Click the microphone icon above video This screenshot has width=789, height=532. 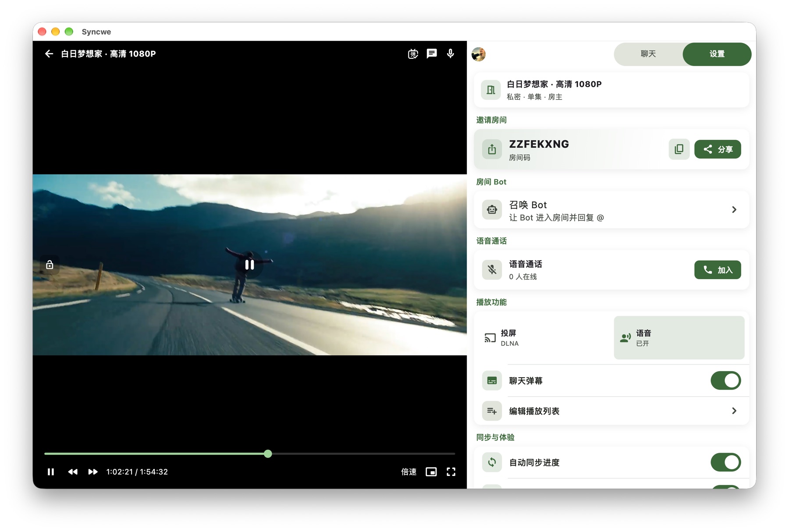pyautogui.click(x=450, y=53)
